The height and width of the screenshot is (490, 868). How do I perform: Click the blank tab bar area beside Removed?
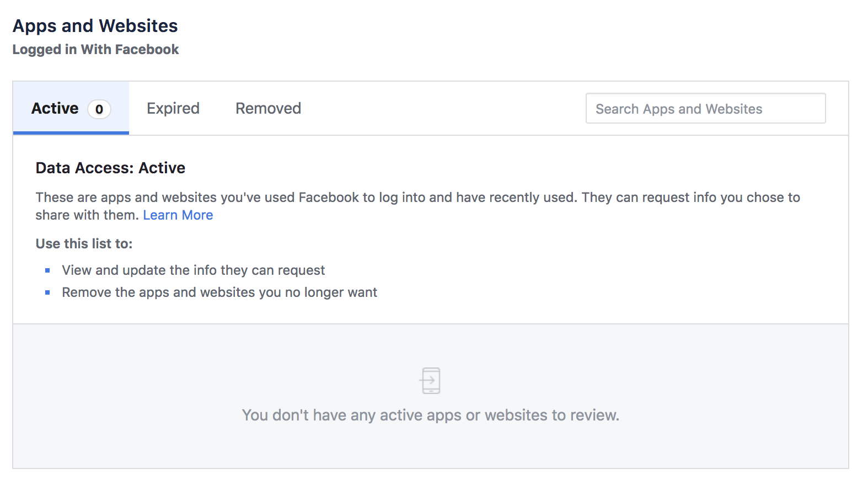(441, 108)
